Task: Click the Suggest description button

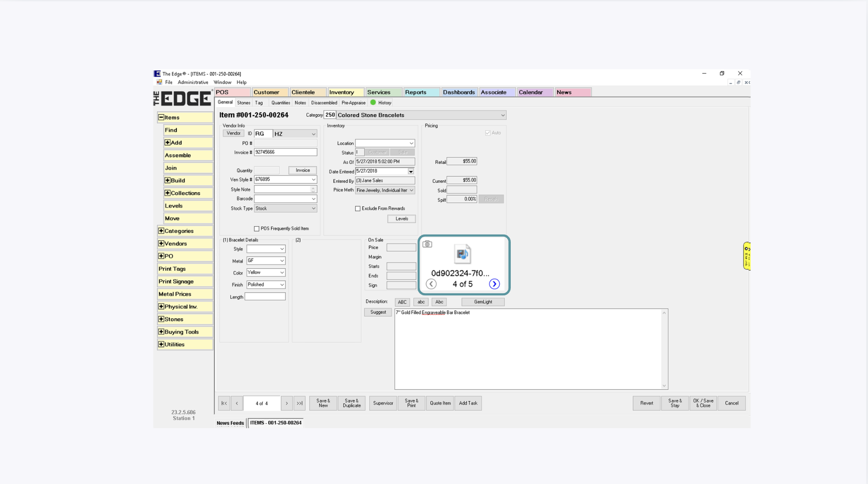Action: click(378, 312)
